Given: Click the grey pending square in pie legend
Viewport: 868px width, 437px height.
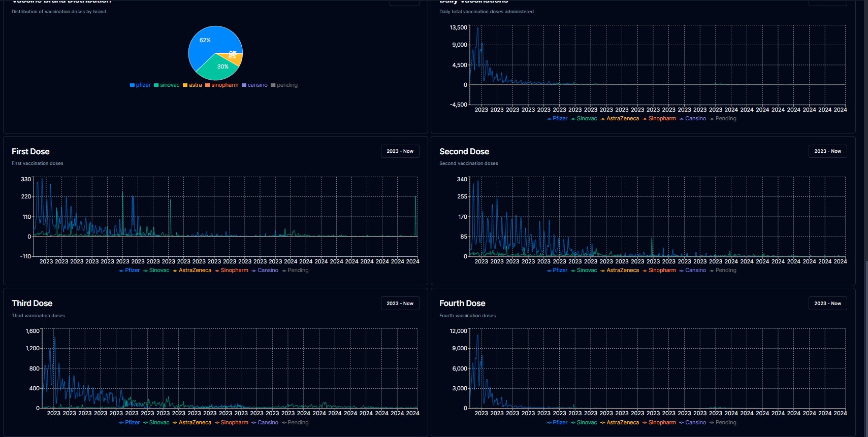Looking at the screenshot, I should [x=273, y=85].
